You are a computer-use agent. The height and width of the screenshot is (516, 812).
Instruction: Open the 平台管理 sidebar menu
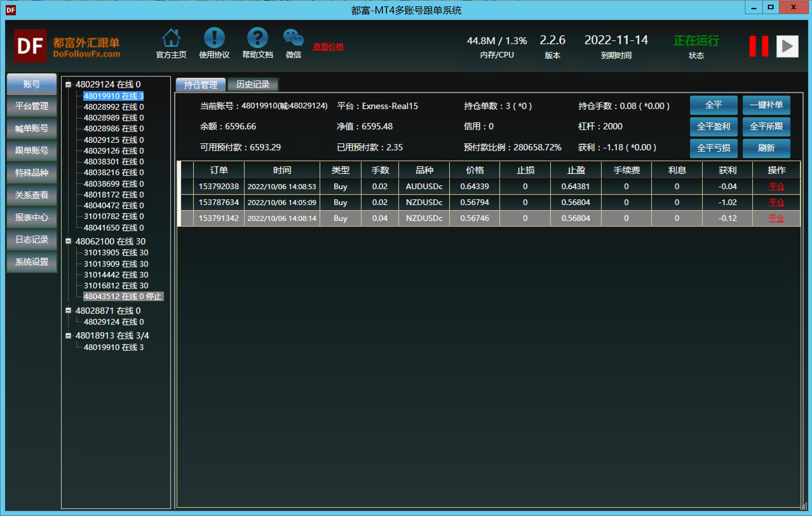click(32, 106)
